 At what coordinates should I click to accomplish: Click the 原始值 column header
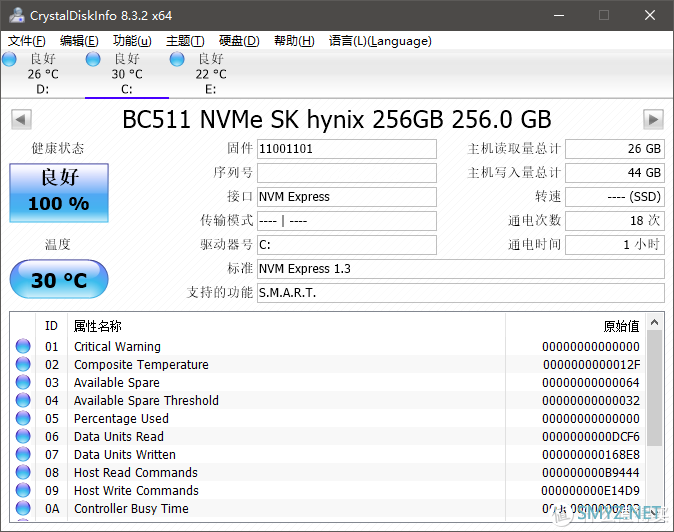tap(576, 326)
